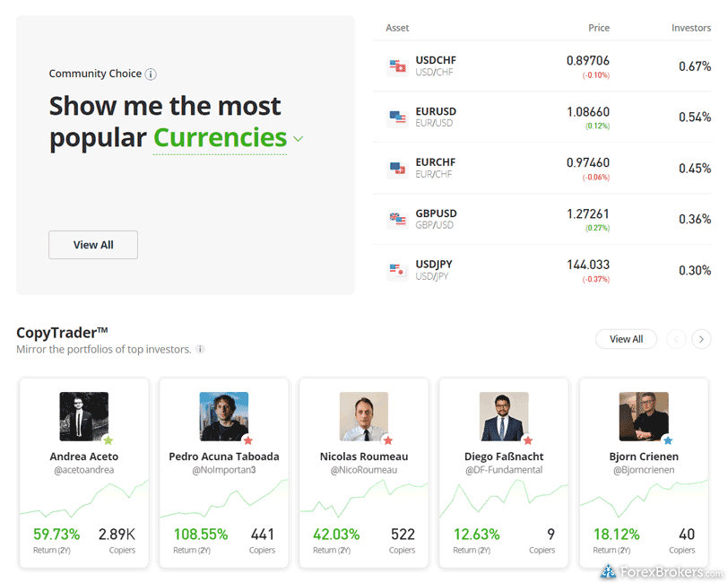
Task: Click the USDCHF flag icon
Action: point(397,66)
